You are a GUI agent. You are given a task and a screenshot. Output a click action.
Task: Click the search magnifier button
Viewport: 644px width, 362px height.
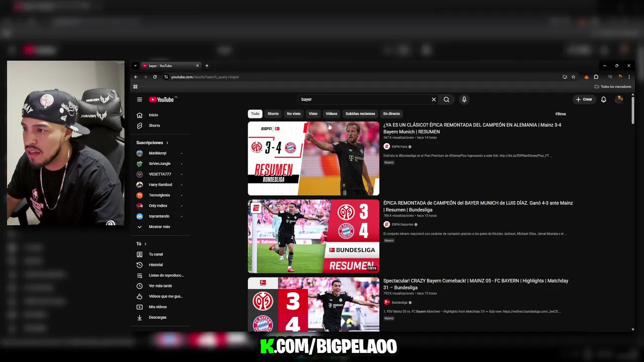tap(446, 100)
